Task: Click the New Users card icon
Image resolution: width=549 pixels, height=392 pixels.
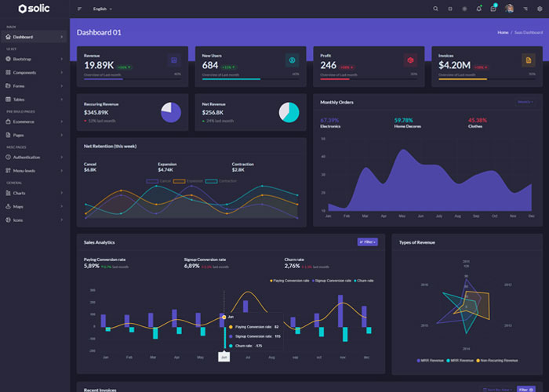Action: [292, 60]
